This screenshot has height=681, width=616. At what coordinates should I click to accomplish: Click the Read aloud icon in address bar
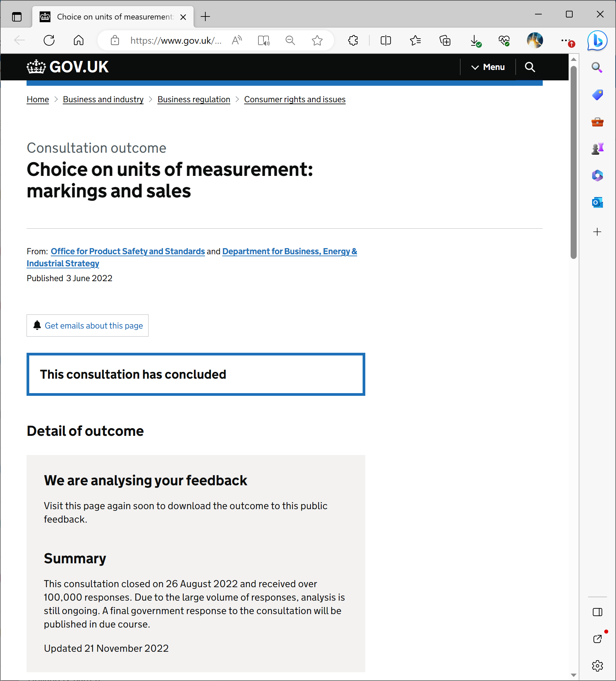pos(237,41)
